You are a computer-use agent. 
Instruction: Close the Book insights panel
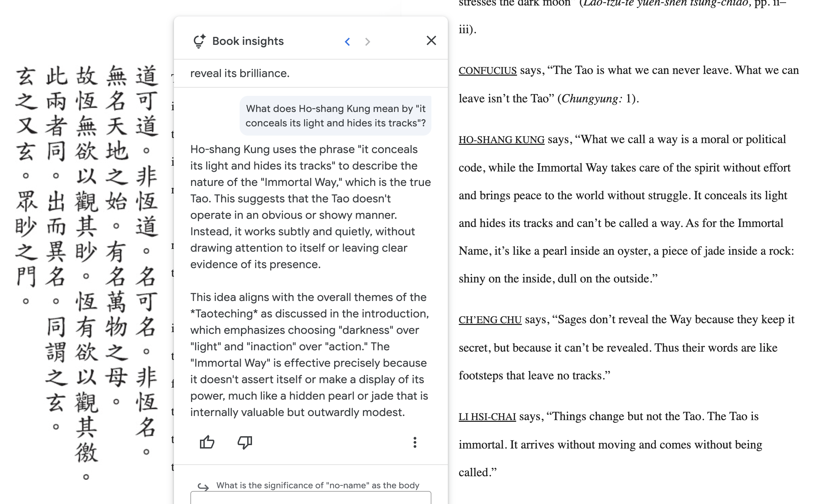click(431, 41)
